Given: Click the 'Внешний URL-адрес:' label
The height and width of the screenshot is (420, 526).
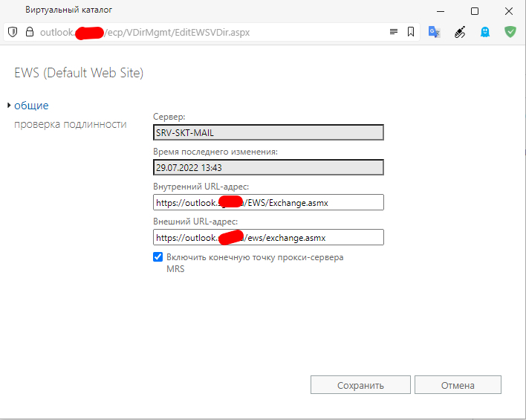Looking at the screenshot, I should [195, 222].
